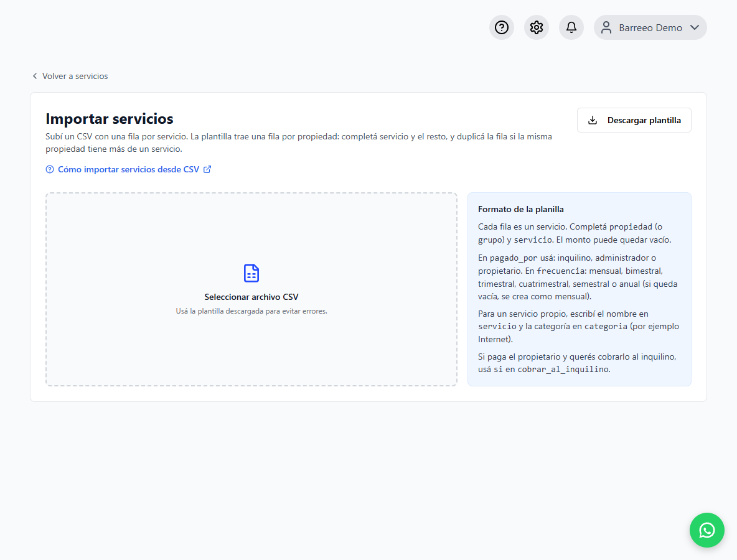737x560 pixels.
Task: Expand the Barreeo Demo account menu
Action: (650, 28)
